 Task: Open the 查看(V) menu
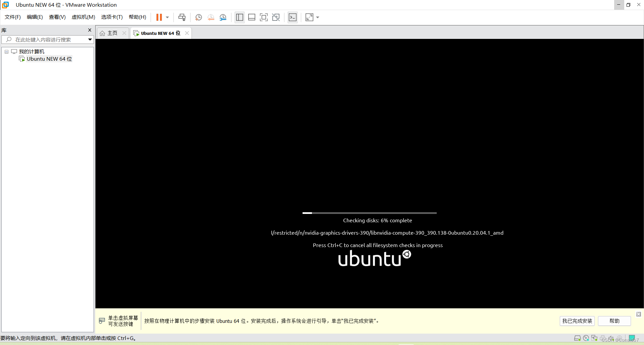coord(57,17)
